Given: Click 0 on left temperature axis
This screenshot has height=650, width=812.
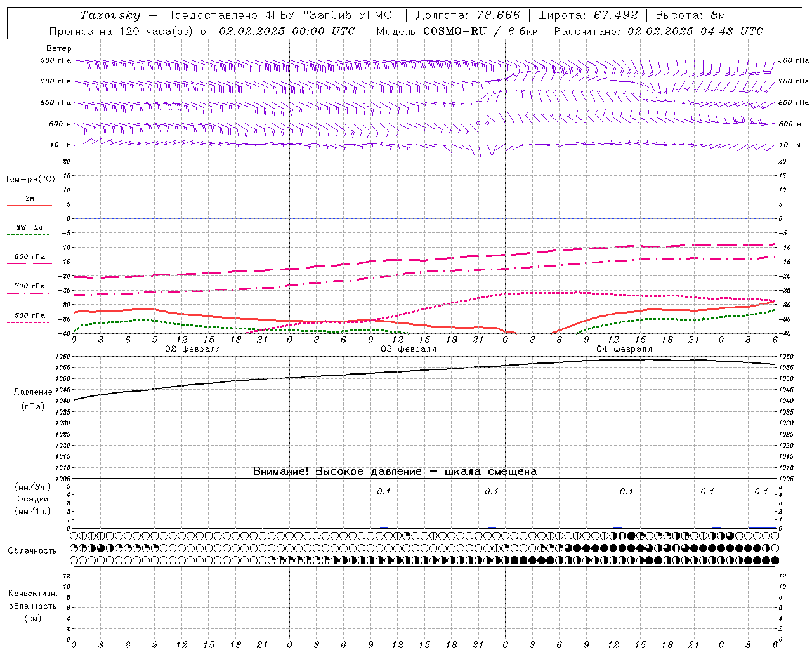Looking at the screenshot, I should (x=70, y=219).
